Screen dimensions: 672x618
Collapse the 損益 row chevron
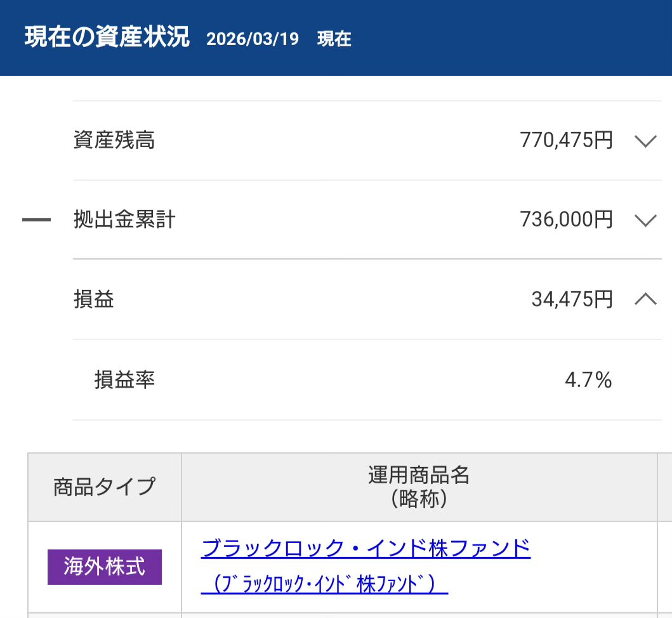click(x=645, y=299)
